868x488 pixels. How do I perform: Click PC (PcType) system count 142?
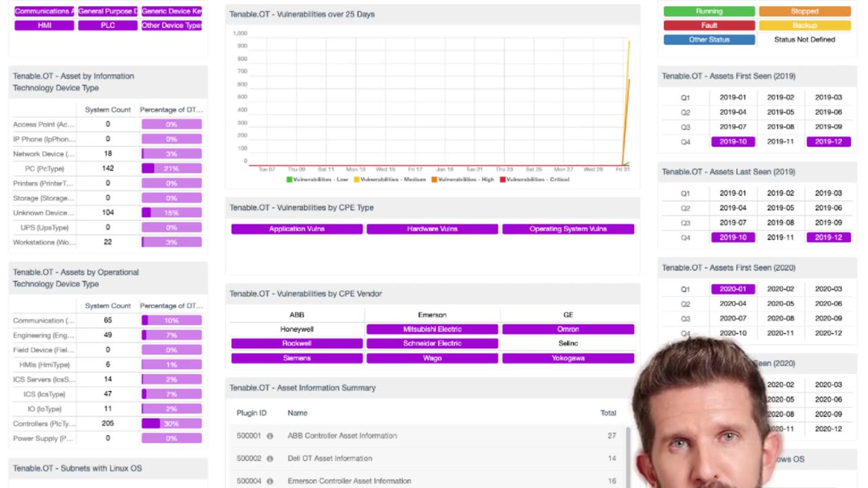click(x=108, y=168)
